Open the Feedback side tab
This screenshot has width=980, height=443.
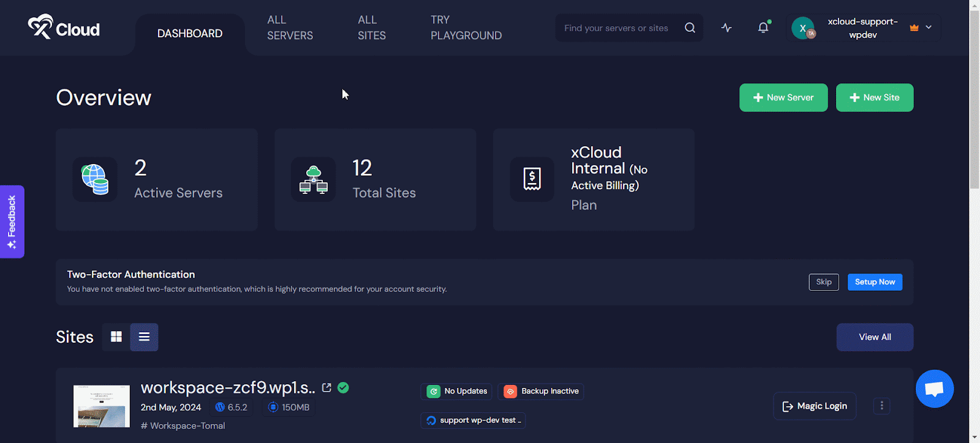point(12,221)
